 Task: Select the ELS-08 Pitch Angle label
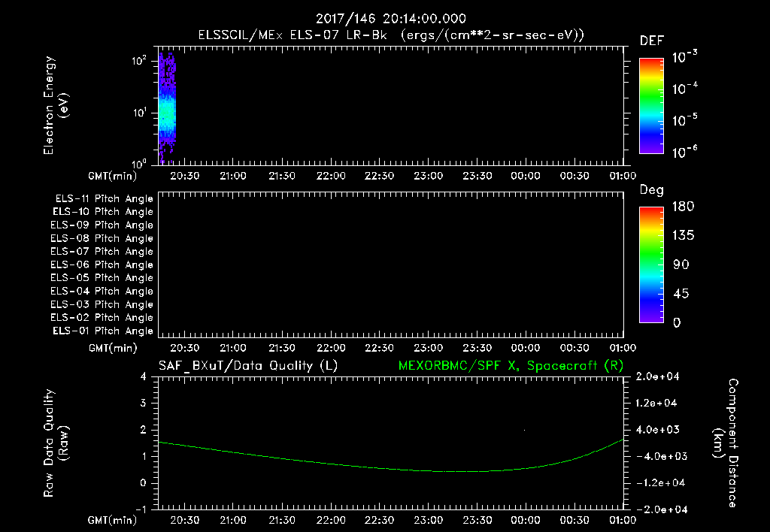102,238
